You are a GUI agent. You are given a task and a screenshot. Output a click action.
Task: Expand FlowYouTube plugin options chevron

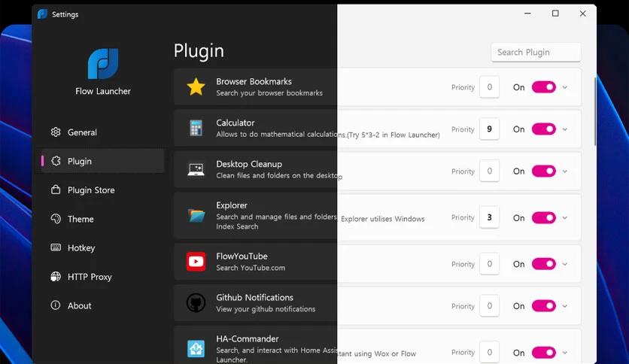click(x=565, y=264)
